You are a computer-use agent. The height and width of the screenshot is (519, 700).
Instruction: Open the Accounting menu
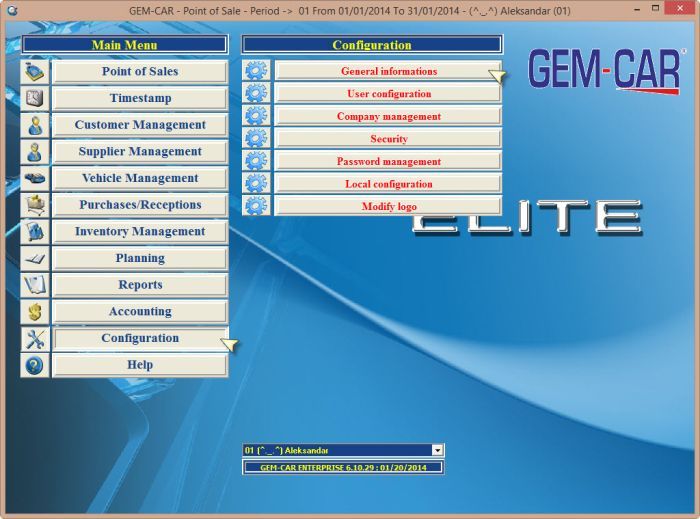click(140, 311)
